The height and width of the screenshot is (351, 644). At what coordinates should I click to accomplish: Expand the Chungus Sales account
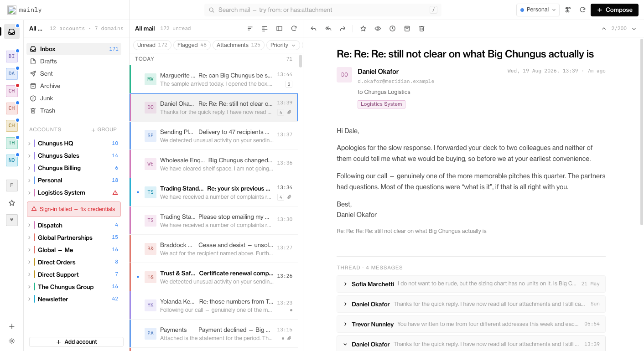point(30,155)
